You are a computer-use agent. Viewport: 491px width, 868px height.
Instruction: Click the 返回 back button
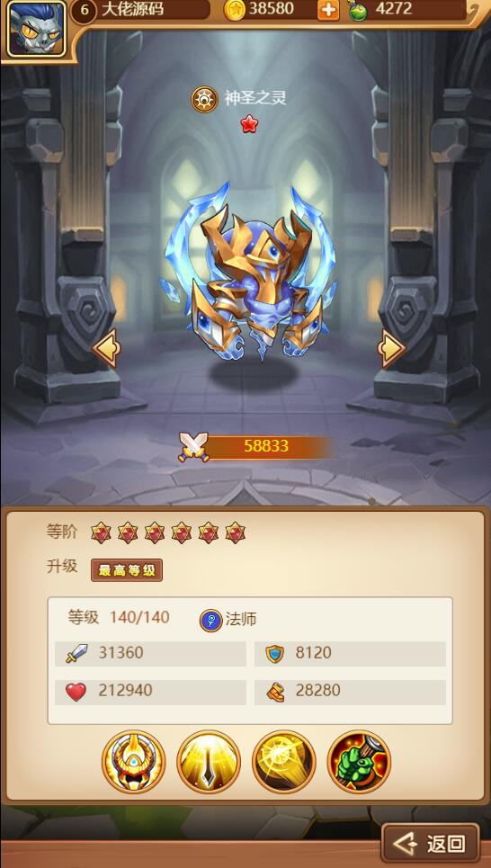430,844
